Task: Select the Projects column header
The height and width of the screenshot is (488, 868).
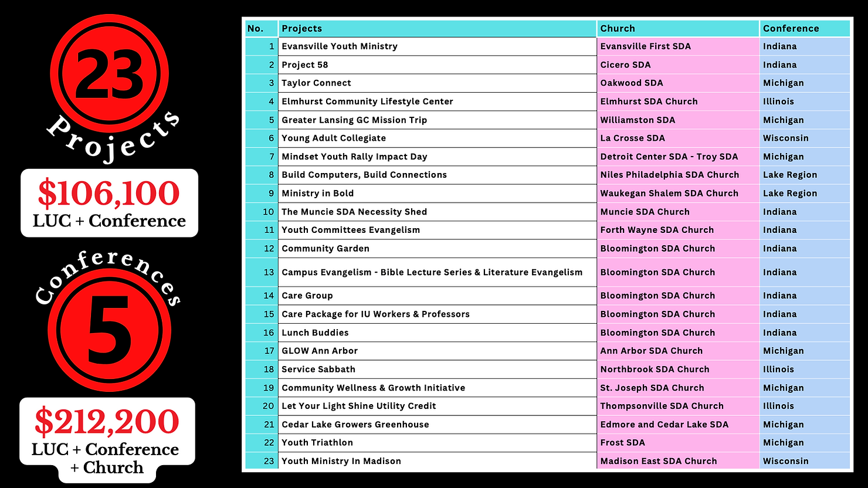Action: click(x=301, y=28)
